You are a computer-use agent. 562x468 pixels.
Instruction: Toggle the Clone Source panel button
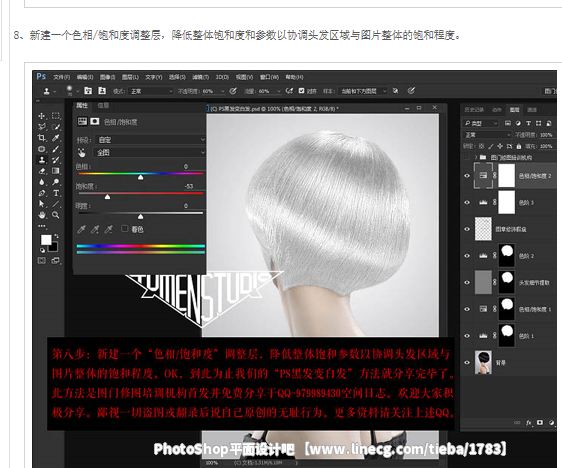point(102,91)
